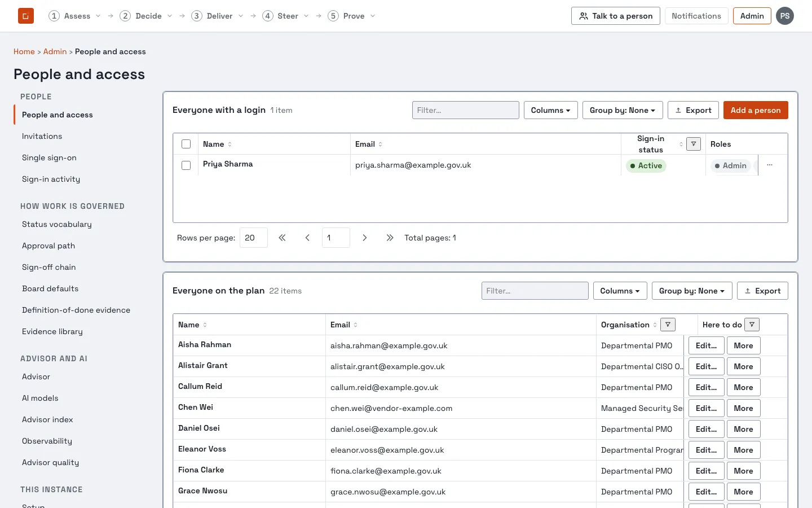Click the More button for Chen Wei
This screenshot has width=812, height=508.
point(743,408)
